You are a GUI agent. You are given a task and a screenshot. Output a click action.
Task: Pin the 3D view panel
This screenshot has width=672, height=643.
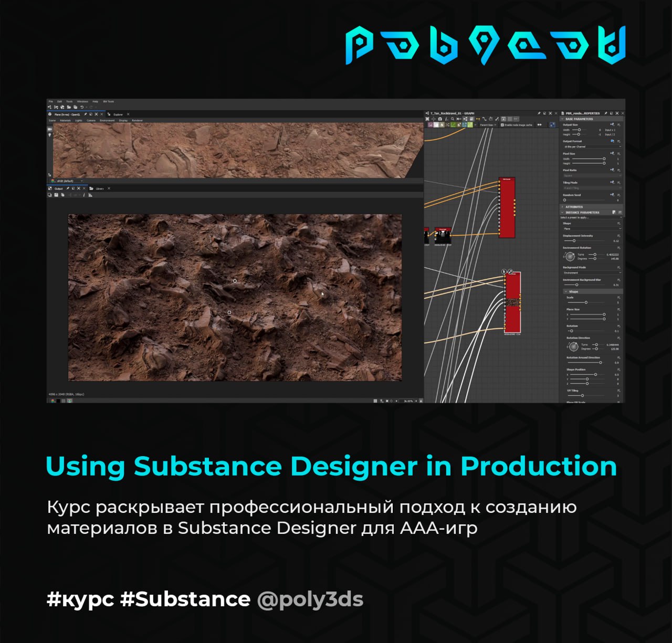[x=86, y=114]
